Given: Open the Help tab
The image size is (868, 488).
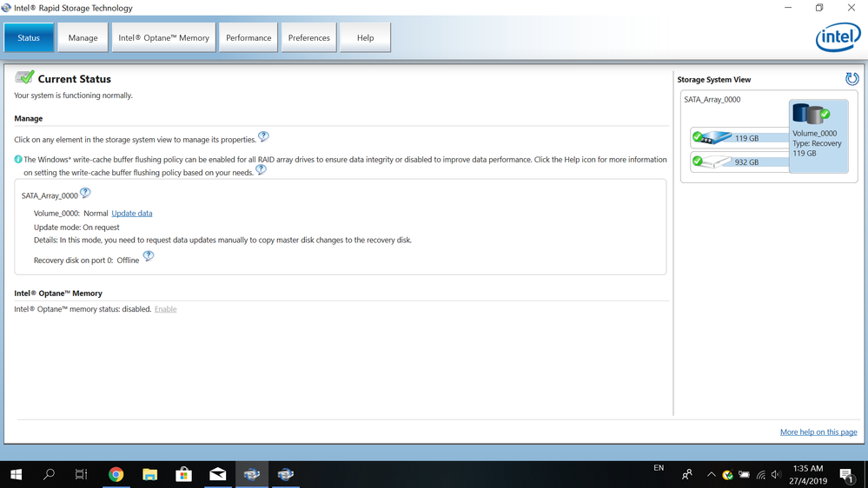Looking at the screenshot, I should [365, 37].
